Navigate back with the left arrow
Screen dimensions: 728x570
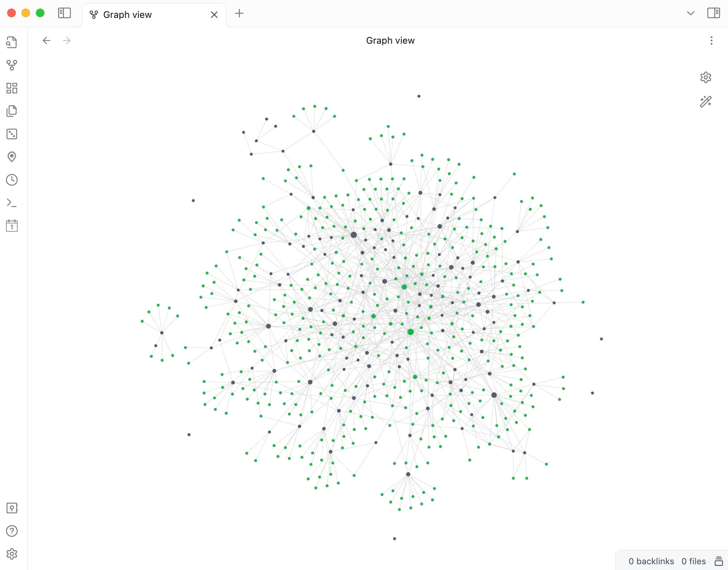(47, 40)
